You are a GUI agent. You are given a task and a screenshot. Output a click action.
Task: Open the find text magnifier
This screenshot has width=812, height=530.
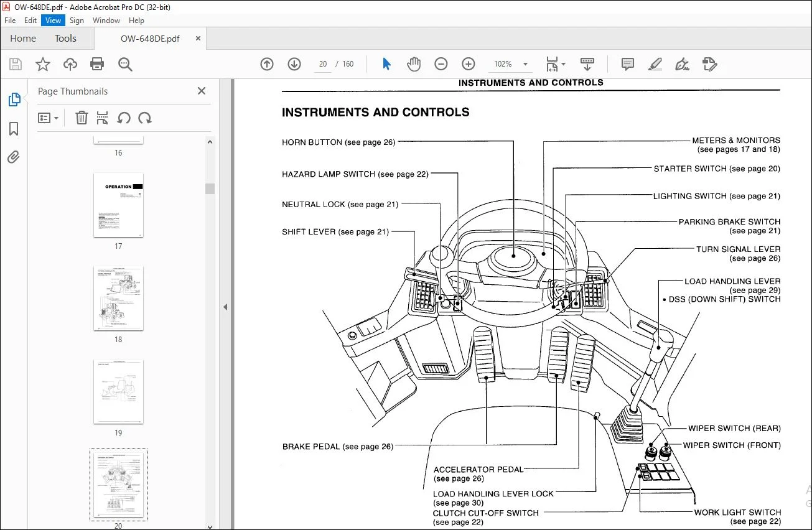tap(125, 64)
